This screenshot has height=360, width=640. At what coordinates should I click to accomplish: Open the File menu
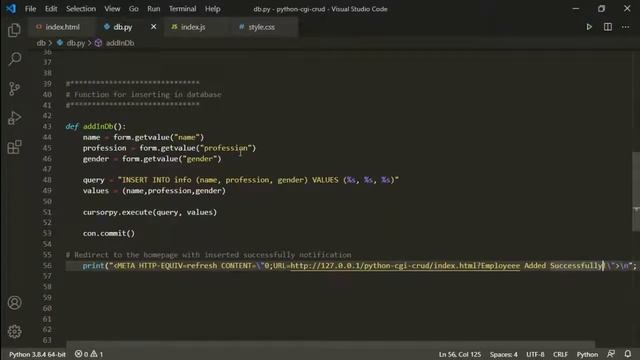30,9
